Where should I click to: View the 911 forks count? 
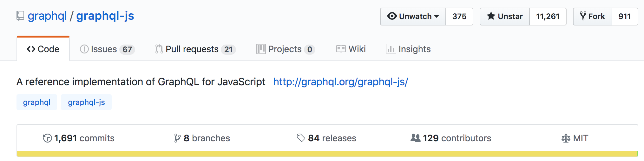625,17
